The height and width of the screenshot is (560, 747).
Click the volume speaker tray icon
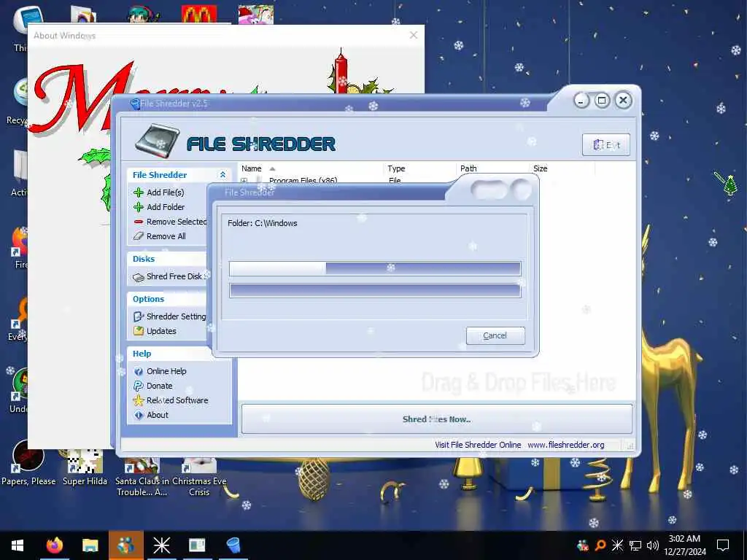point(653,545)
